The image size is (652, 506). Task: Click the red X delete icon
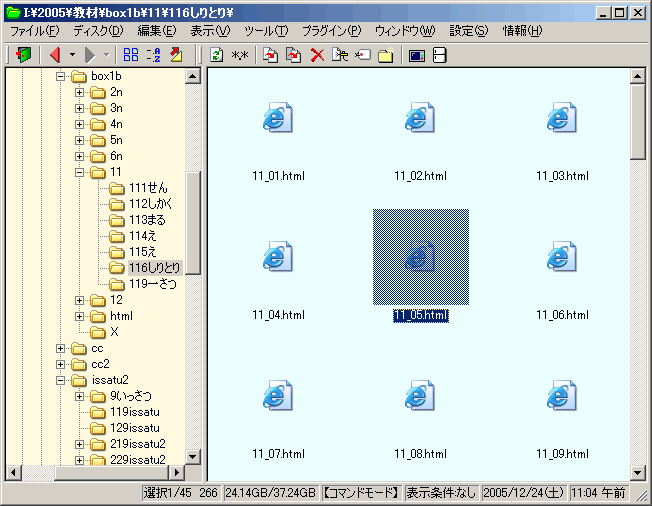pos(317,55)
